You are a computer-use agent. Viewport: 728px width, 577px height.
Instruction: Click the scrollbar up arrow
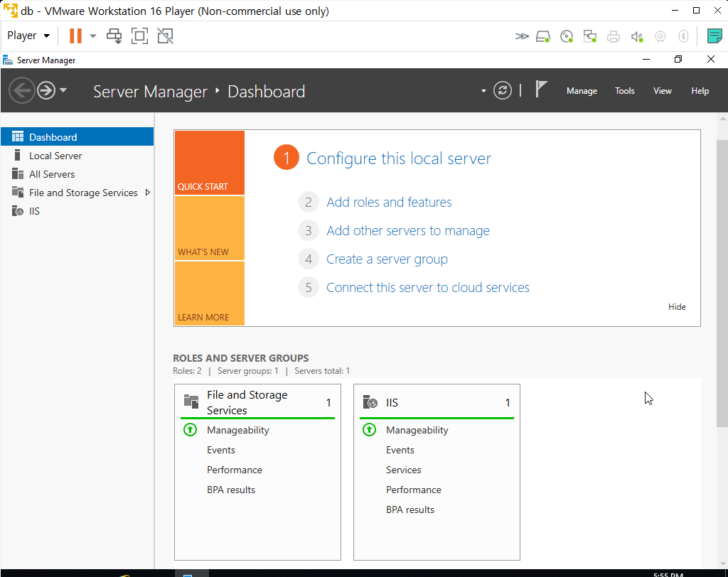coord(722,119)
